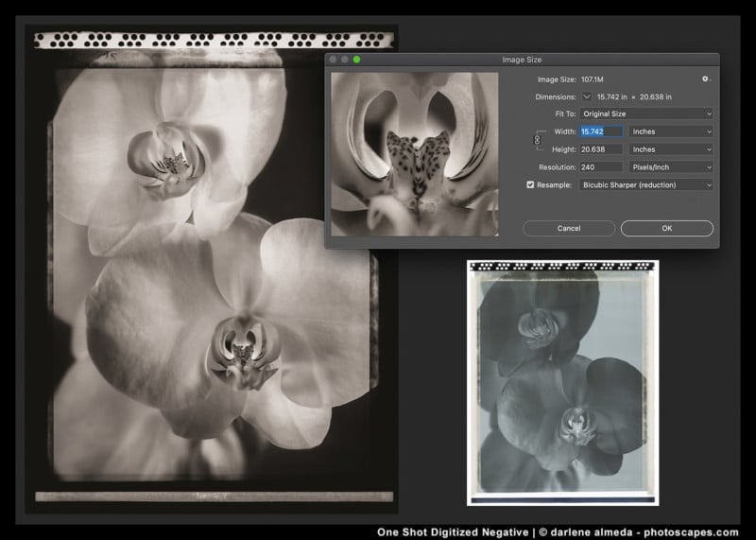
Task: Open the Fit To Original Size dropdown
Action: click(x=646, y=113)
